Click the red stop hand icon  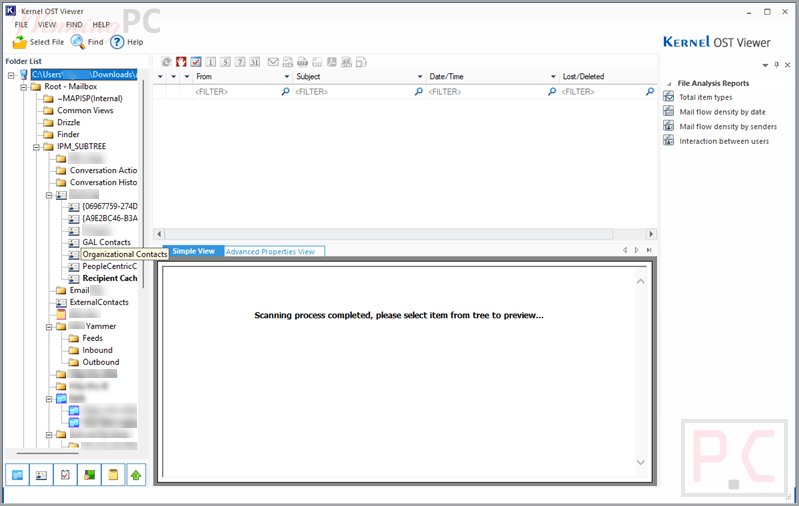(x=181, y=62)
